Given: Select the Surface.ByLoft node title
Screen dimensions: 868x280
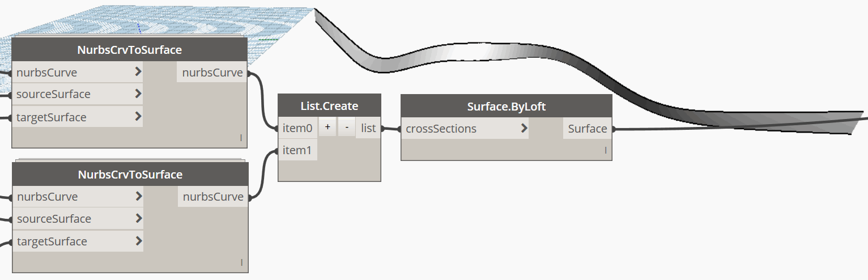Looking at the screenshot, I should [507, 107].
